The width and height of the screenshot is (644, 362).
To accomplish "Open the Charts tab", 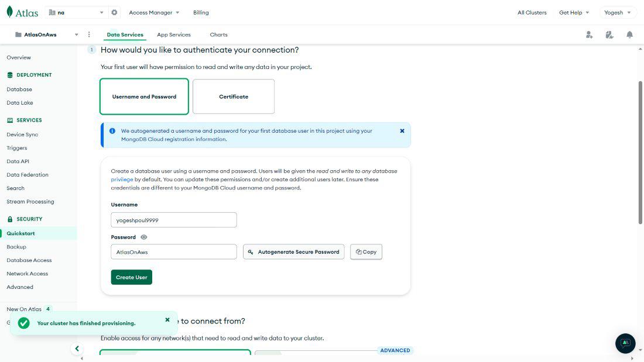I will pos(218,35).
